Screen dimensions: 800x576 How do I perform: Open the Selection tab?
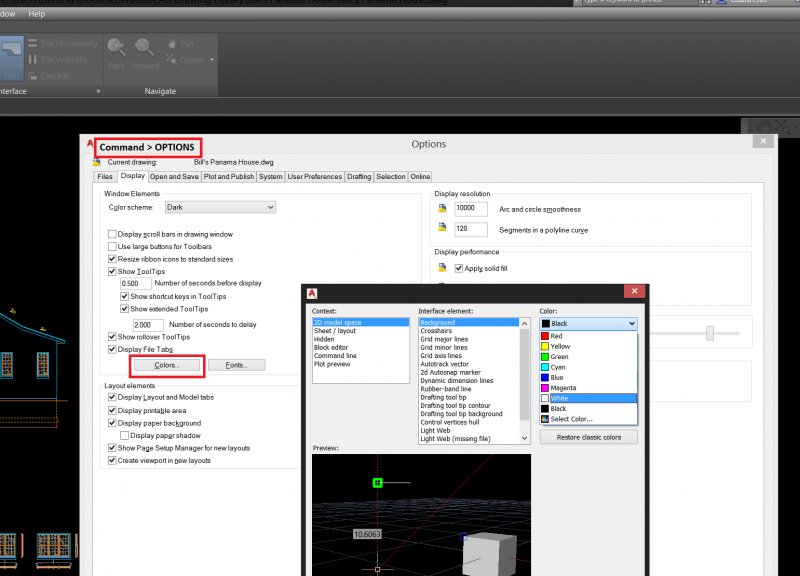[x=391, y=177]
